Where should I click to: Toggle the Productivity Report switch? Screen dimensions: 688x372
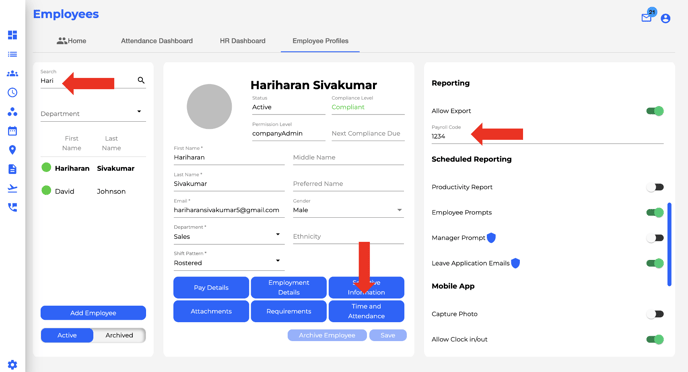pos(655,187)
